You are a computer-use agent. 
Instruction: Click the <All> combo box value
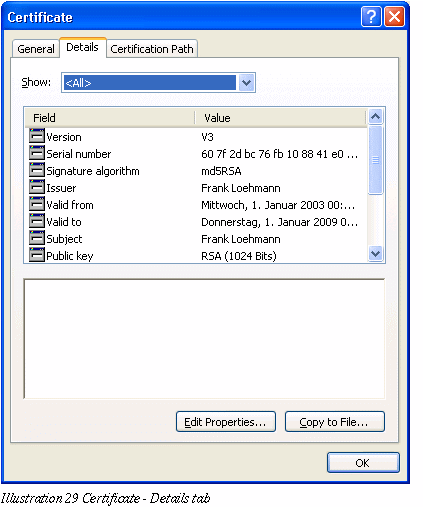150,83
